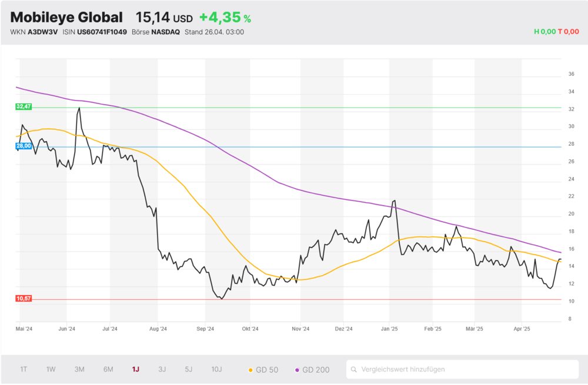Click the Sep '24 axis label
The width and height of the screenshot is (588, 385).
click(x=205, y=329)
